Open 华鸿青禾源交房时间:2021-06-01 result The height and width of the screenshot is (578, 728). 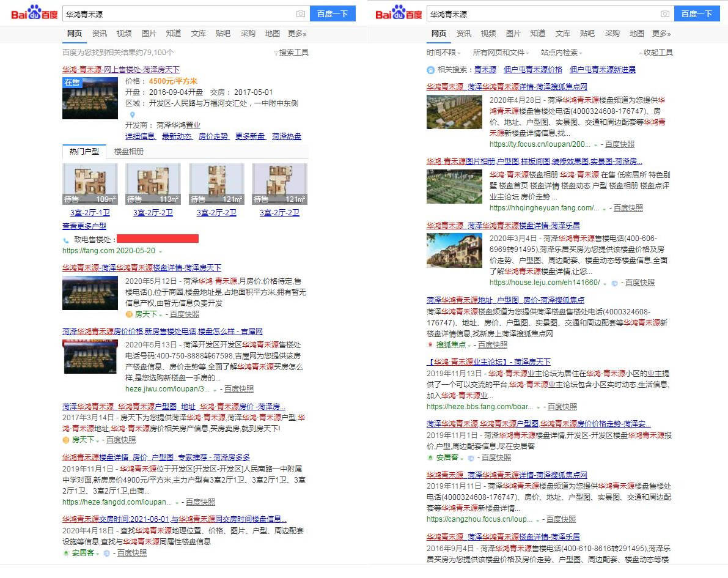(x=174, y=519)
